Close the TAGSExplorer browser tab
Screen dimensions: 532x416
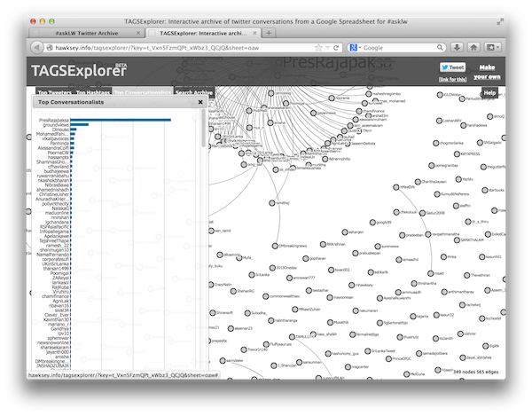254,33
